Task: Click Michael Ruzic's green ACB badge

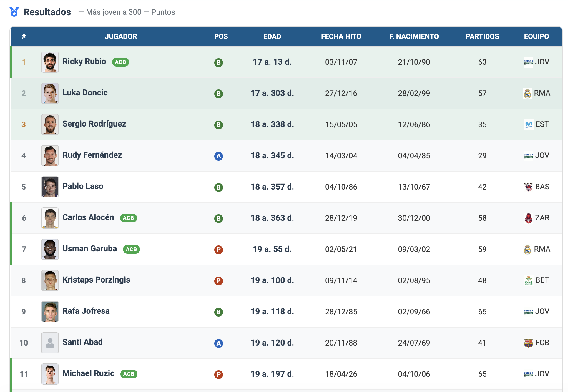Action: tap(129, 374)
